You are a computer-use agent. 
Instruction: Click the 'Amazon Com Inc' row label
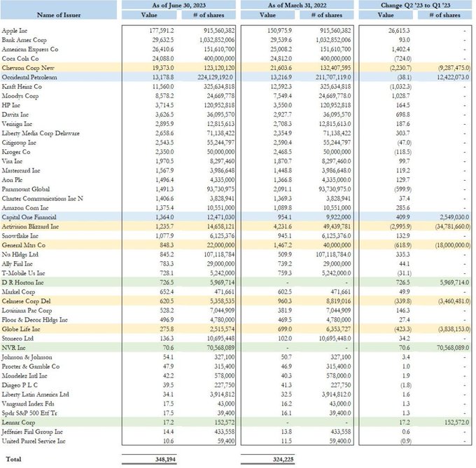tap(25, 208)
